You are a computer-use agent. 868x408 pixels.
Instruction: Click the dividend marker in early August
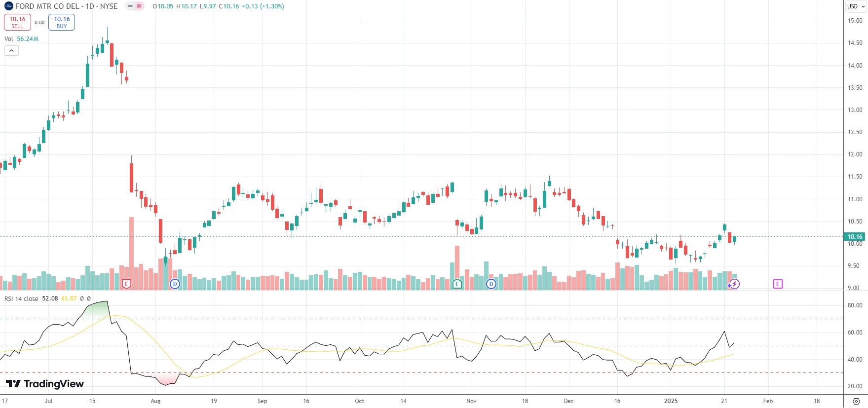(175, 284)
